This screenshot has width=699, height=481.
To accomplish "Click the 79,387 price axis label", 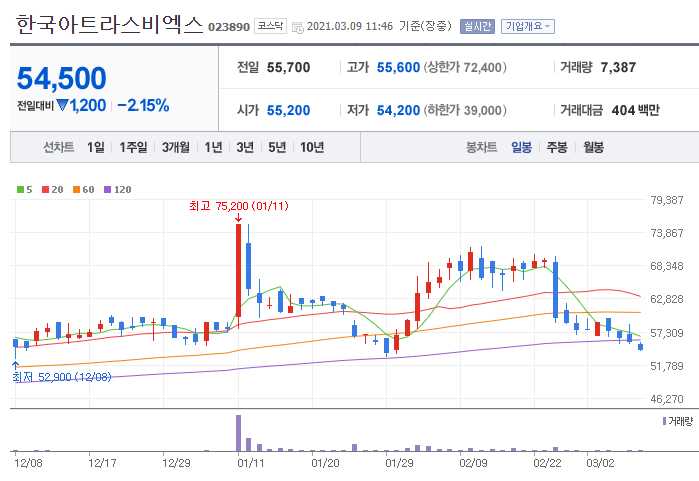I will (x=666, y=200).
